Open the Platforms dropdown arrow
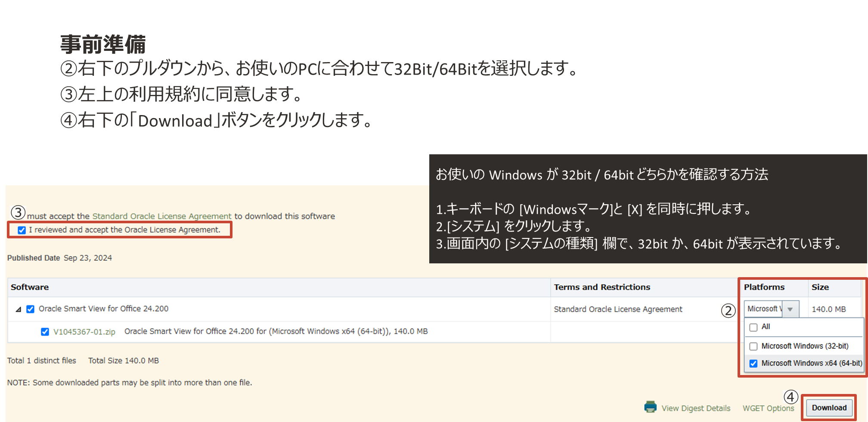This screenshot has height=422, width=868. point(790,309)
